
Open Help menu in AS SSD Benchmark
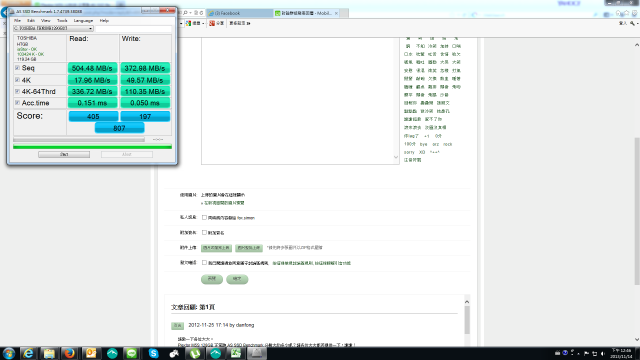(x=104, y=20)
